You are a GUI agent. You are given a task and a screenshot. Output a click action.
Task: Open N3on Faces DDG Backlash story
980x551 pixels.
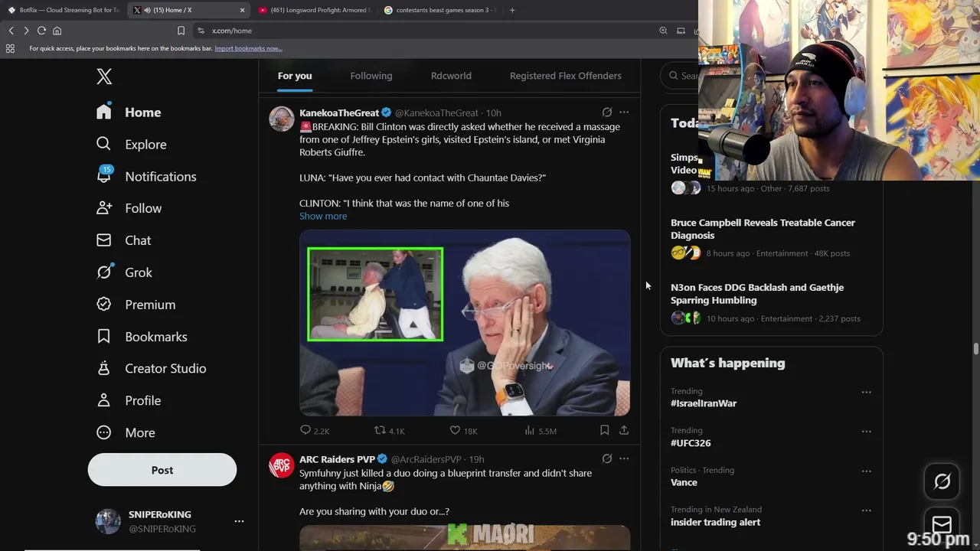pos(771,303)
